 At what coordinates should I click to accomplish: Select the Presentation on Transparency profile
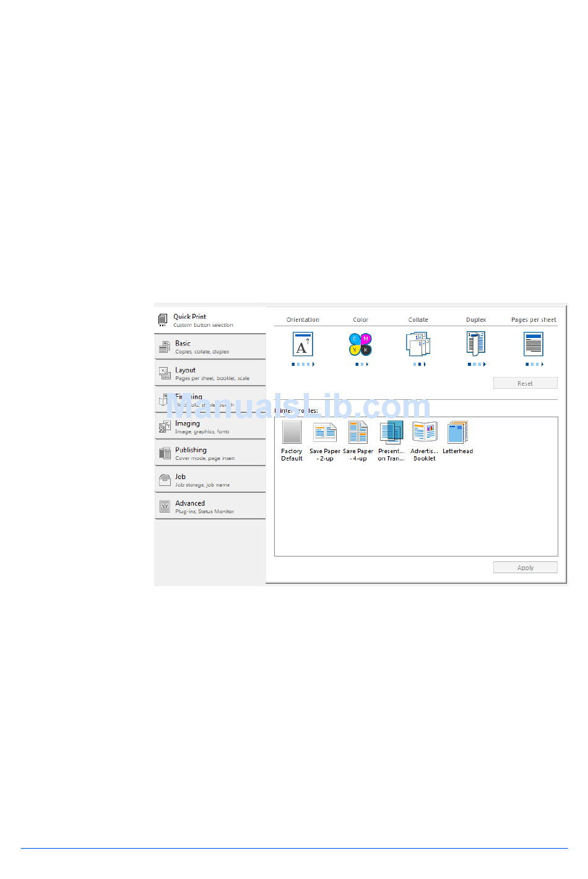[391, 441]
